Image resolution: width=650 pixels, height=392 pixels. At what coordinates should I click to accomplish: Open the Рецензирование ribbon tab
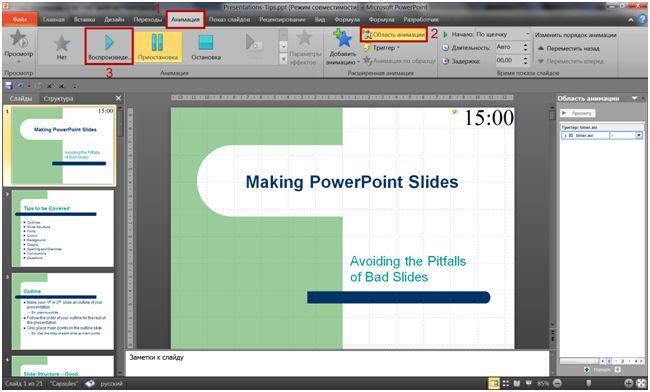pyautogui.click(x=282, y=19)
